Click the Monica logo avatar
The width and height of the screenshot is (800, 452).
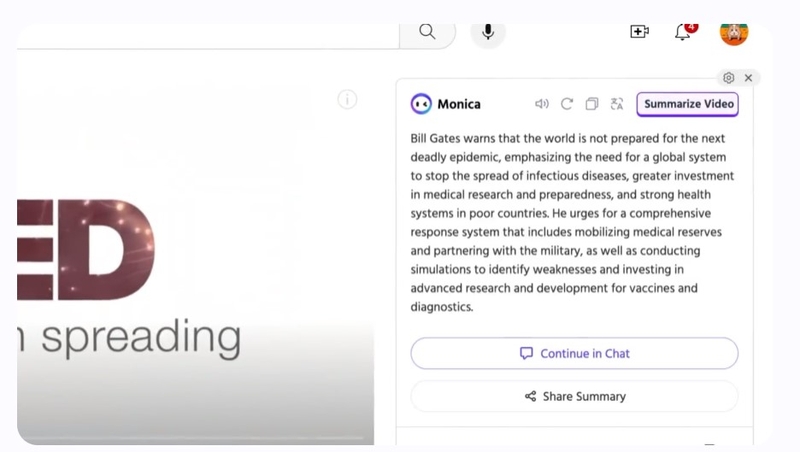tap(421, 104)
